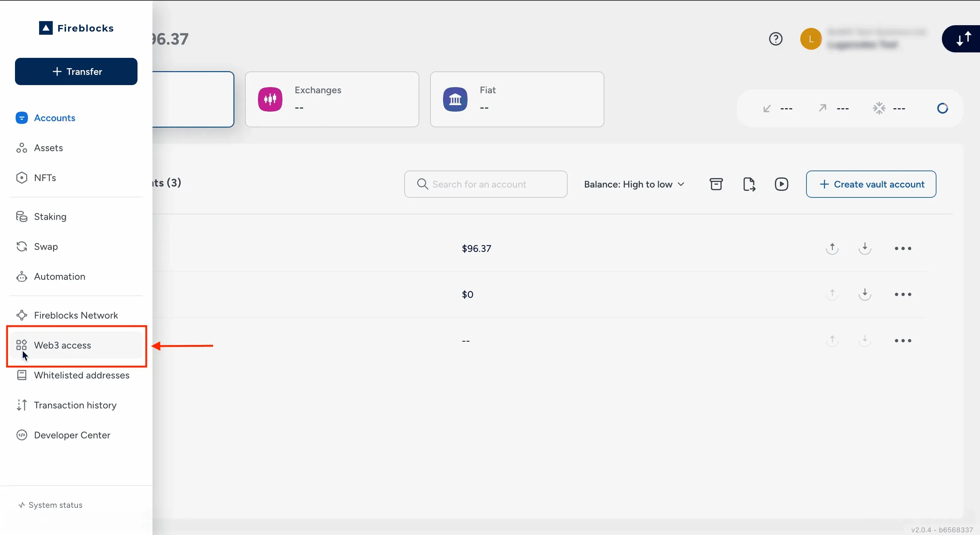The height and width of the screenshot is (535, 980).
Task: Click the Transaction history arrows icon
Action: (22, 405)
